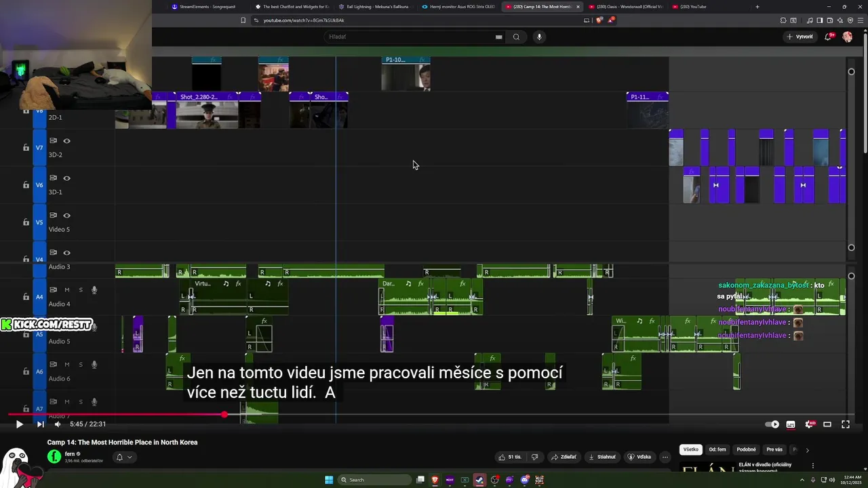
Task: Toggle Video 5 track eye in video
Action: [x=66, y=216]
